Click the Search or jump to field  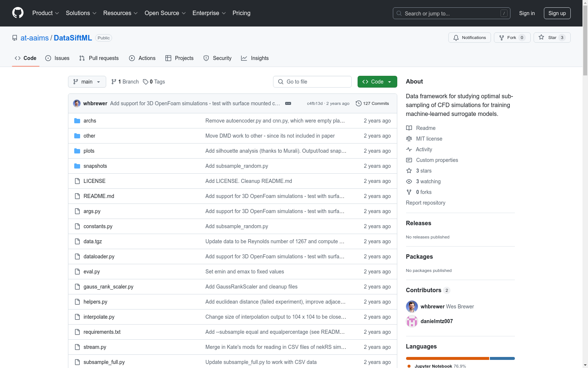click(452, 13)
